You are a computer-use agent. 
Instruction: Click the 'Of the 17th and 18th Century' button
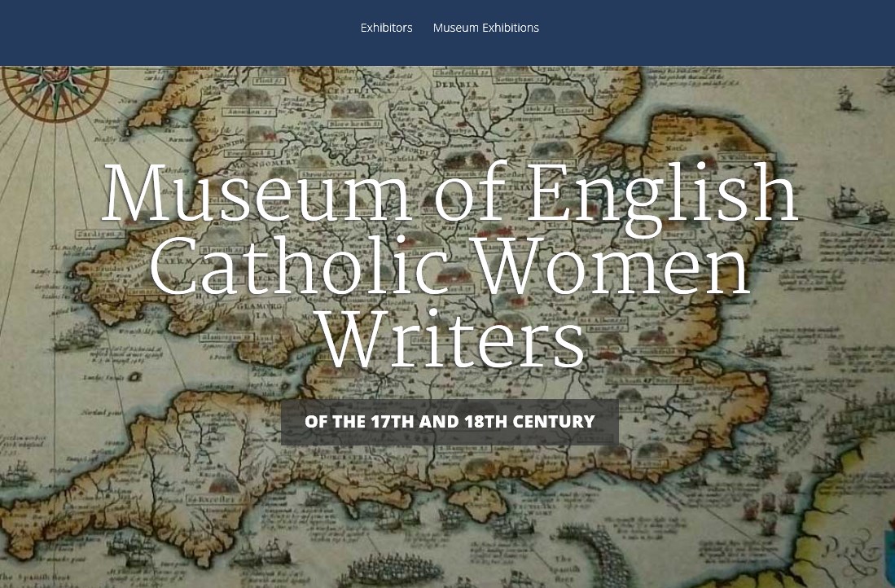(x=450, y=422)
